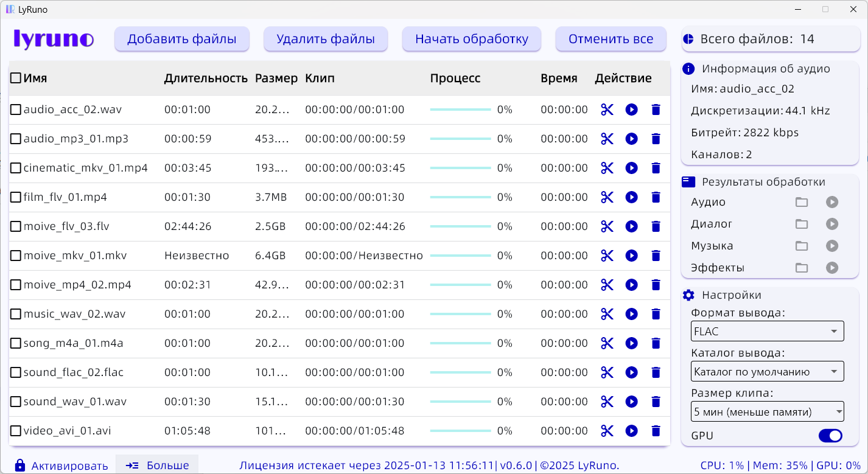The image size is (868, 474).
Task: Delete moive_mkv_01.mkv using its trash icon
Action: click(656, 256)
